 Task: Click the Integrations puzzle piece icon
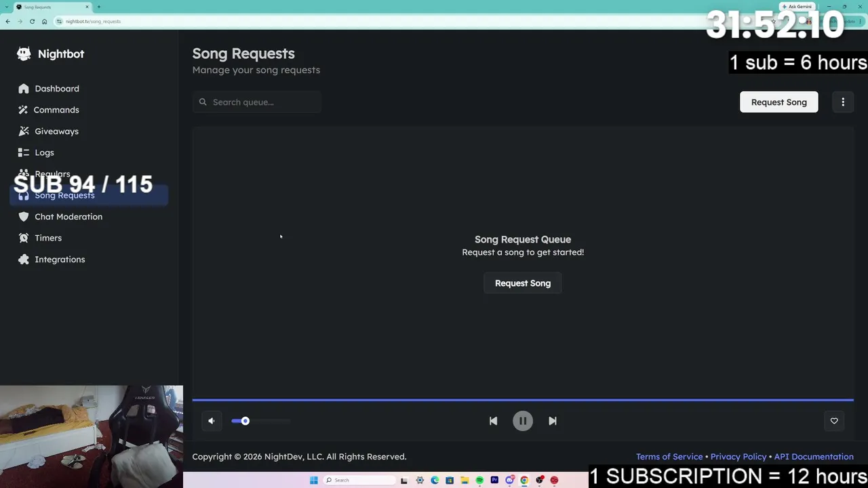coord(24,260)
